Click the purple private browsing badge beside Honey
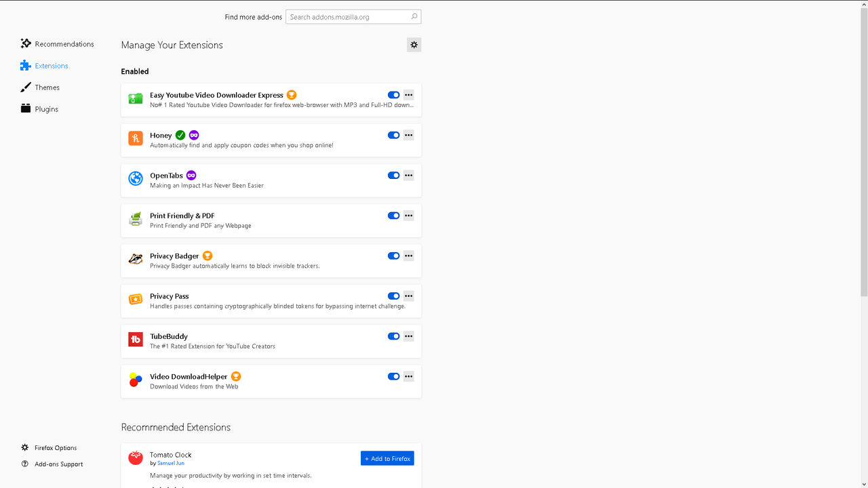The height and width of the screenshot is (488, 868). tap(194, 135)
